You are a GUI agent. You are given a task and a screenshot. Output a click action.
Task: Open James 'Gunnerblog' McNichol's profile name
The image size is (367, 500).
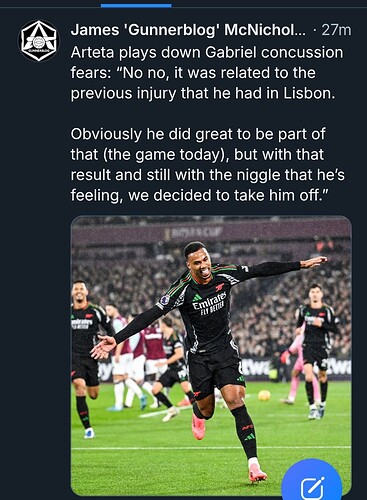tap(188, 30)
